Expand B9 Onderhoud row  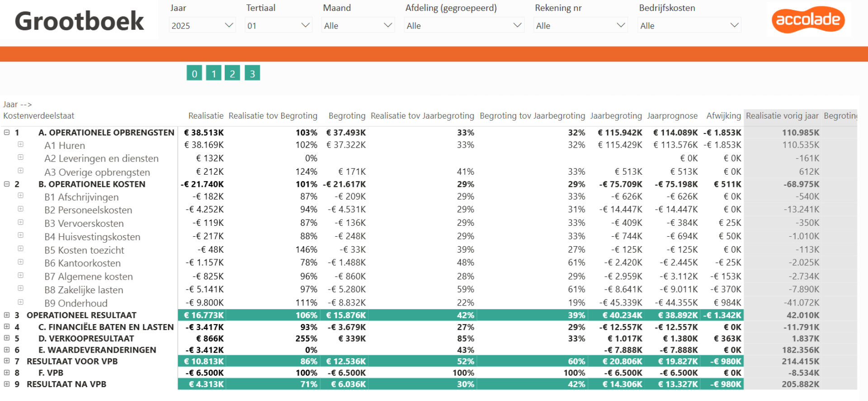[x=20, y=302]
